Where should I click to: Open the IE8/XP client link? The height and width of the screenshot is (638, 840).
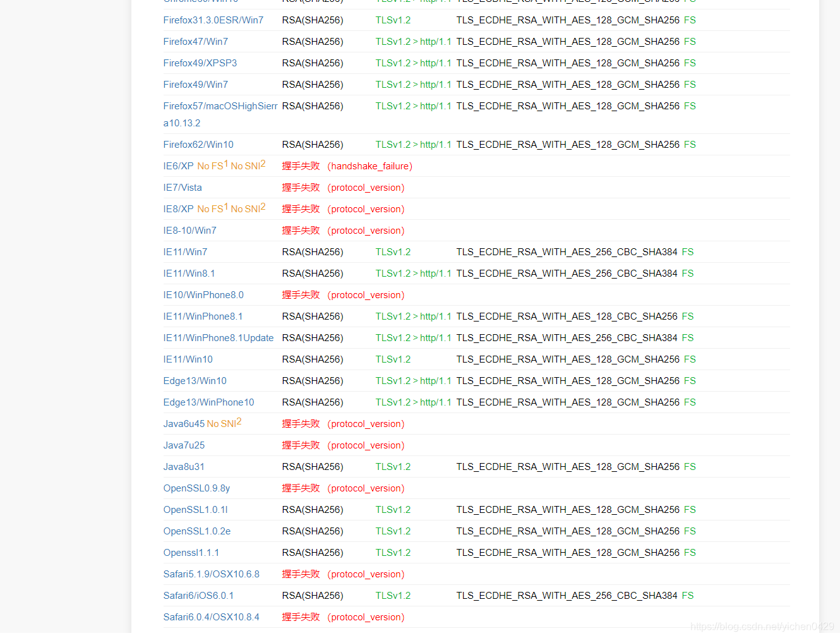(x=178, y=209)
